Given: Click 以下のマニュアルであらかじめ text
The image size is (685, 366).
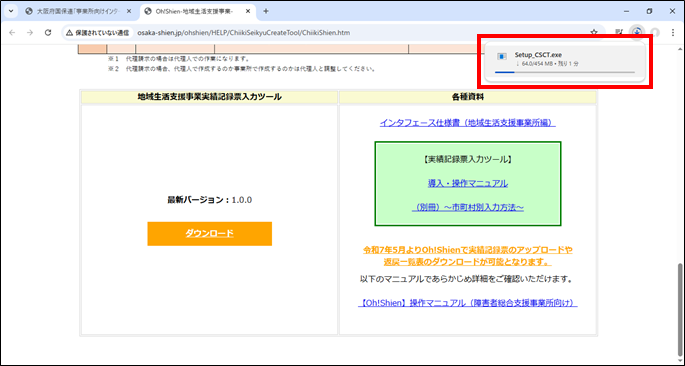Looking at the screenshot, I should (x=466, y=279).
